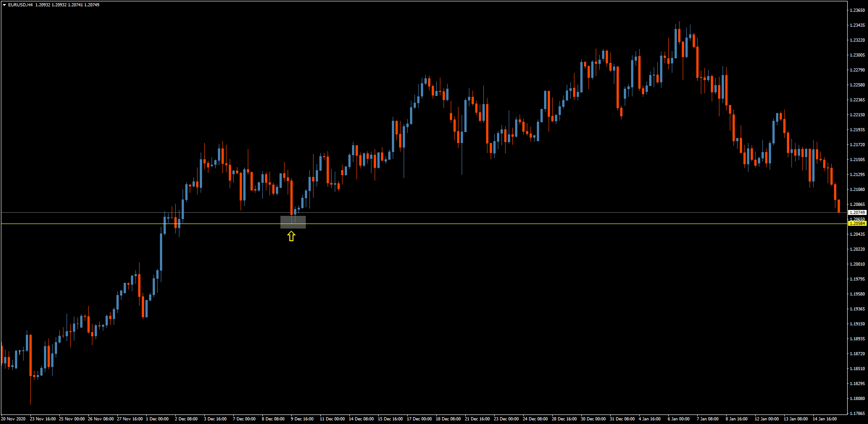The width and height of the screenshot is (868, 424).
Task: Click the highlighted yellow price label 1.20584
Action: coord(858,223)
